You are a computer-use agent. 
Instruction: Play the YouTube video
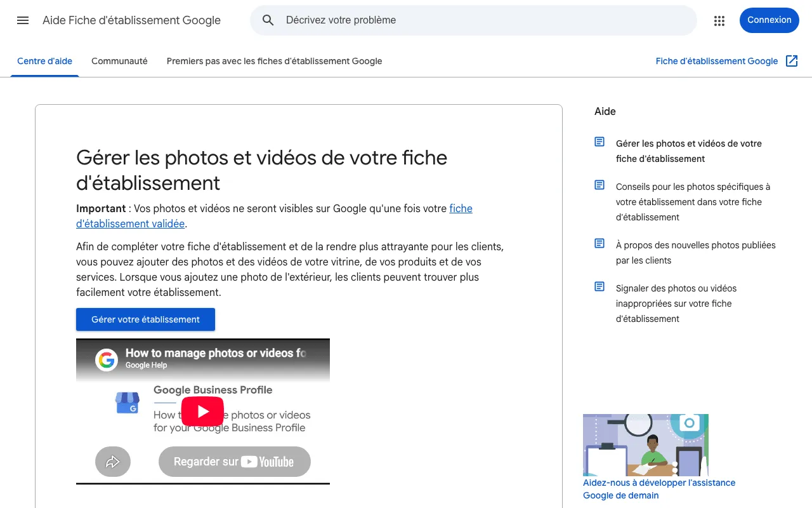[x=203, y=411]
